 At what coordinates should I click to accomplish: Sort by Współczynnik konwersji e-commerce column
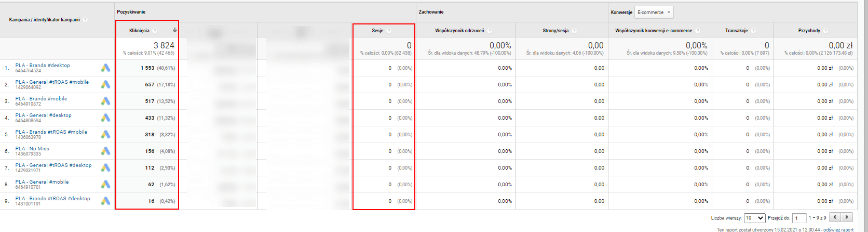tap(654, 31)
